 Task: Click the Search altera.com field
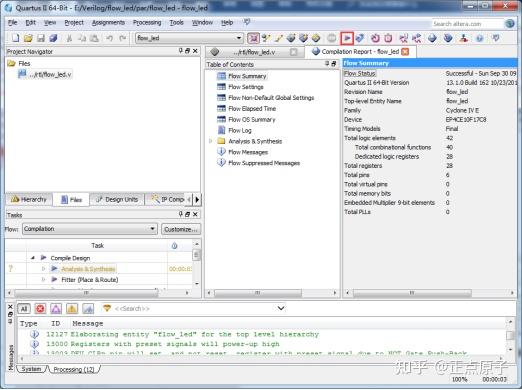click(467, 24)
